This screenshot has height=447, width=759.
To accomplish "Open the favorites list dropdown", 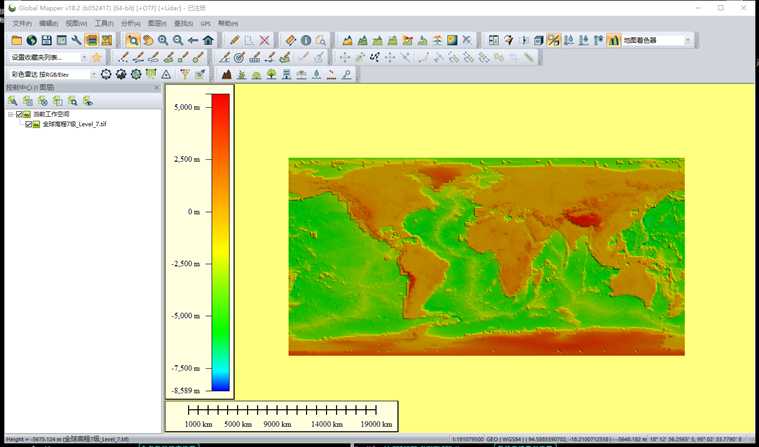I will [84, 58].
